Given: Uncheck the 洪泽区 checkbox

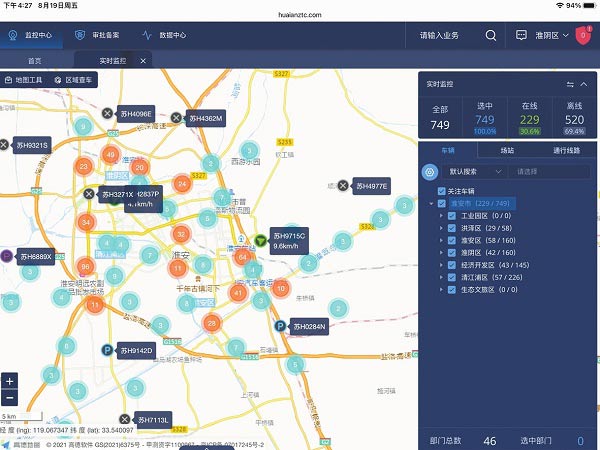Looking at the screenshot, I should (x=452, y=228).
